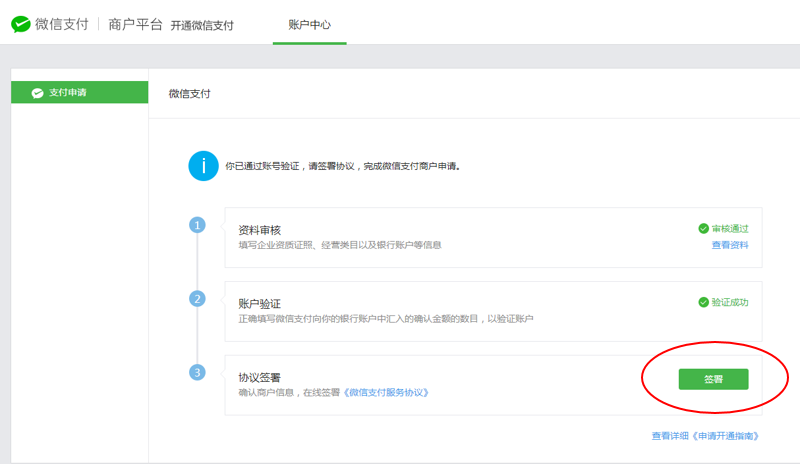Image resolution: width=800 pixels, height=464 pixels.
Task: Click the 审核通过 status text
Action: (x=730, y=229)
